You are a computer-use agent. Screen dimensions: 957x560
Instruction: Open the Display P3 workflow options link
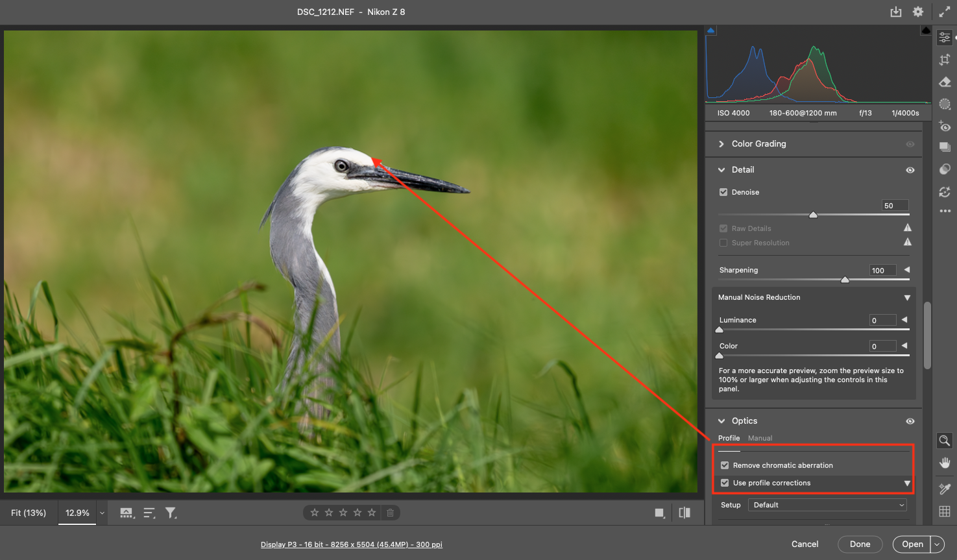pos(351,544)
